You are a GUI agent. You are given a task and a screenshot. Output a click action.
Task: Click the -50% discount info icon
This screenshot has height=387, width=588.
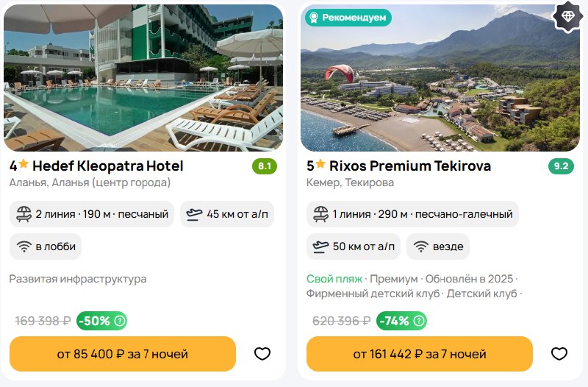(120, 321)
